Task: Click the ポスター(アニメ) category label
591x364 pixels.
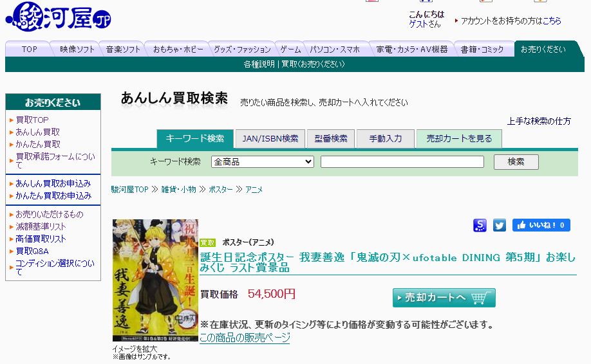Action: click(x=248, y=242)
